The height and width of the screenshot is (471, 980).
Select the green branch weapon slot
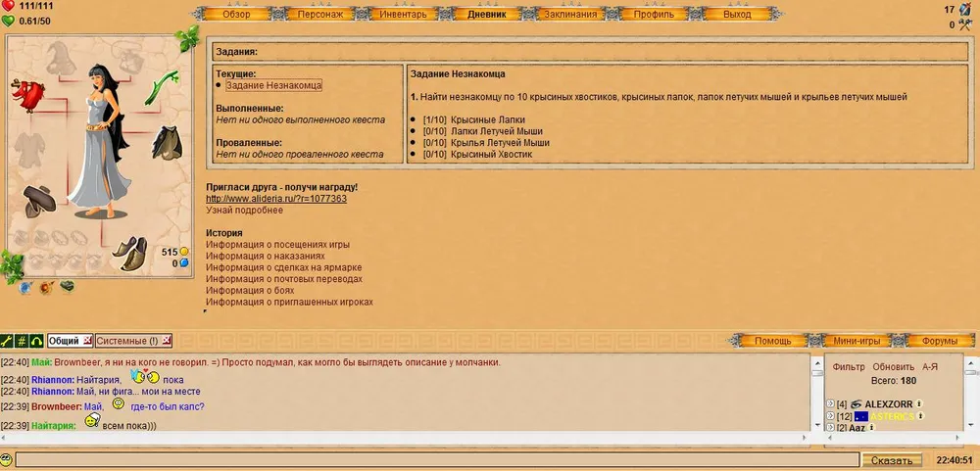(x=162, y=87)
